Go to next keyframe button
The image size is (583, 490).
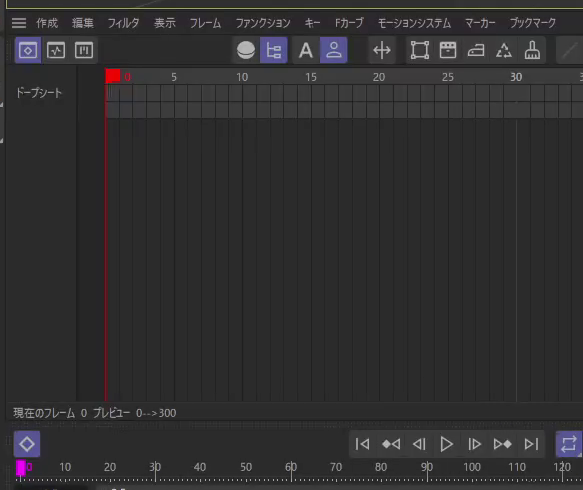point(502,444)
